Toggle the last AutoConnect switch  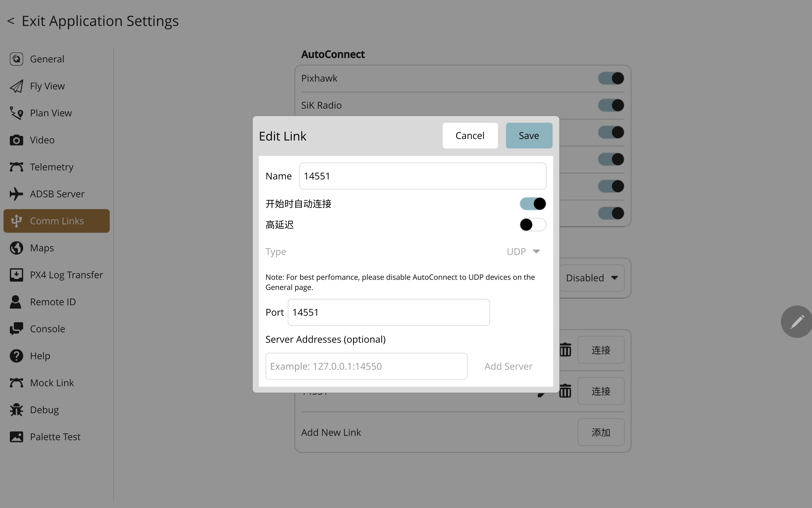tap(611, 213)
